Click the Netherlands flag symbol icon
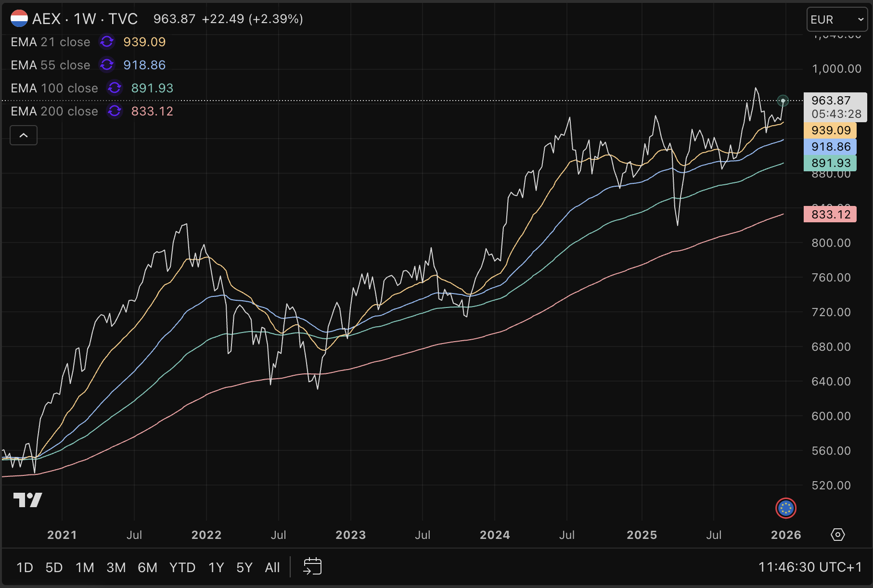Screen dimensions: 873x588 click(19, 19)
